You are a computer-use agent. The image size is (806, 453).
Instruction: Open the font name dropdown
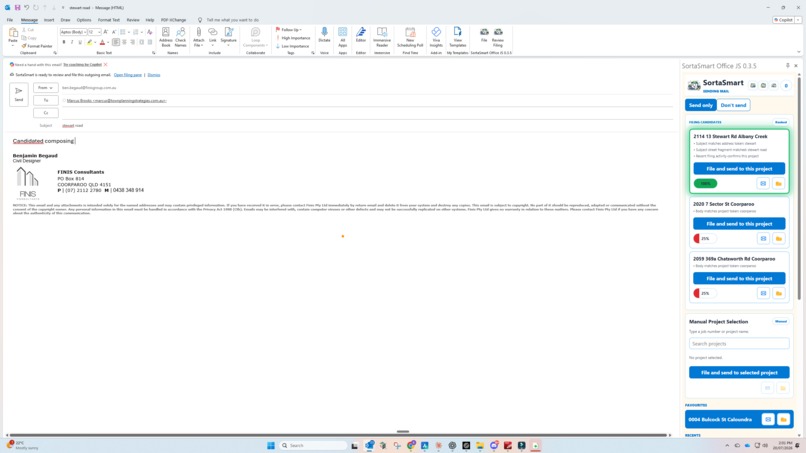85,32
